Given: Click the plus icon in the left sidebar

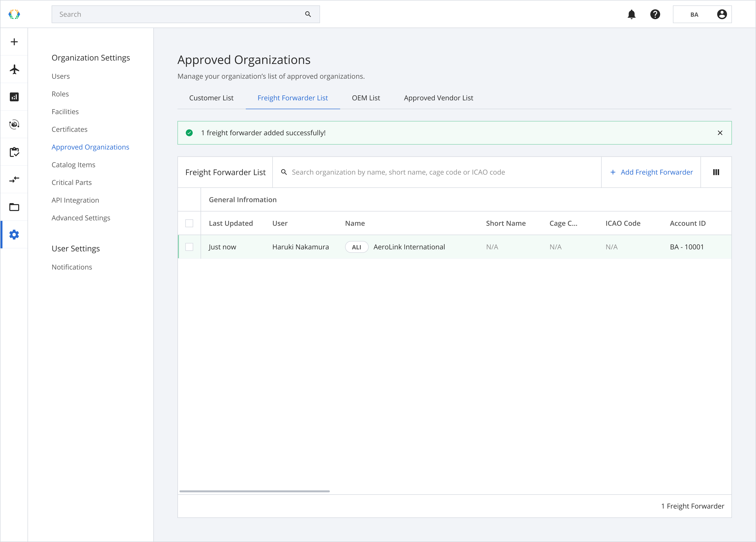Looking at the screenshot, I should coord(14,42).
